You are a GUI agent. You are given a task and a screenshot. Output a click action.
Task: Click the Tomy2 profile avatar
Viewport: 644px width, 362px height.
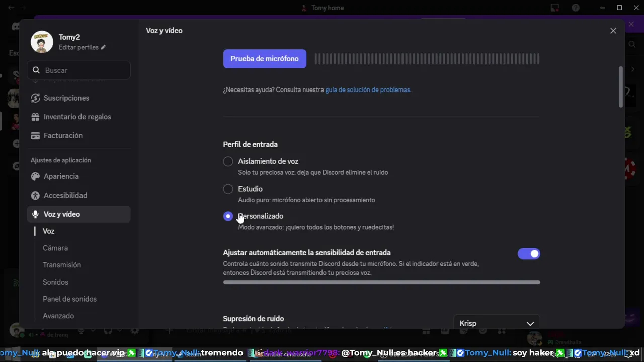click(42, 42)
